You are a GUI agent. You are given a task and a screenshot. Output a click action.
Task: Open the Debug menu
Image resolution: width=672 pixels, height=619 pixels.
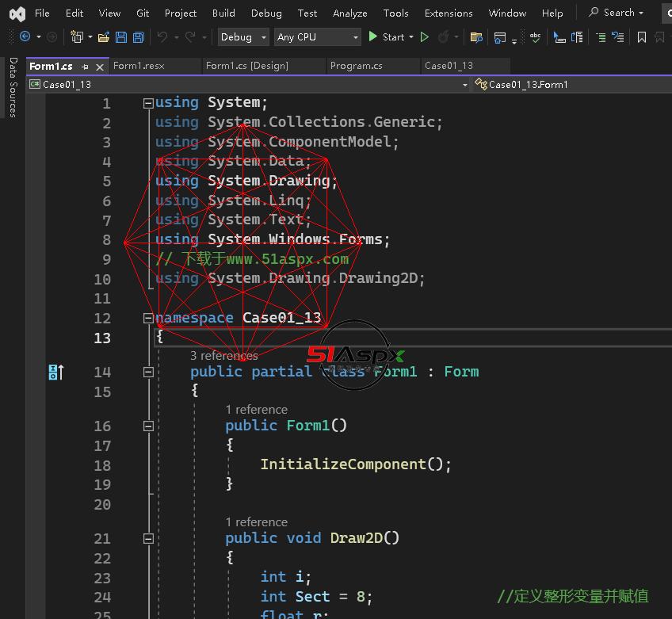tap(266, 13)
